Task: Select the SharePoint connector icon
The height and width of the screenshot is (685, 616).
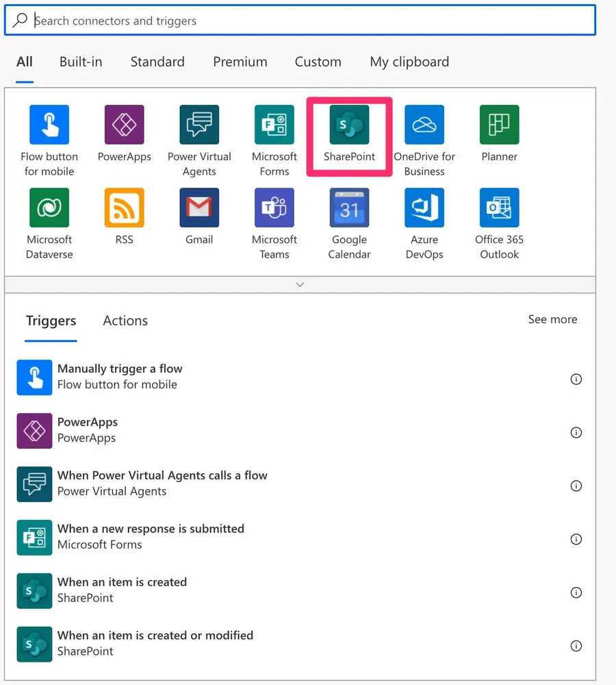Action: 349,125
